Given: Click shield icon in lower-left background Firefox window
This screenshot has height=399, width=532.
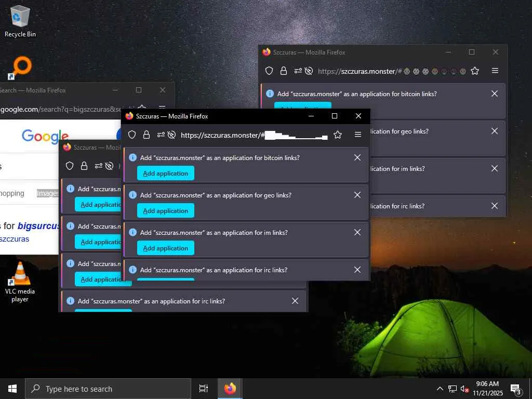Looking at the screenshot, I should click(70, 166).
